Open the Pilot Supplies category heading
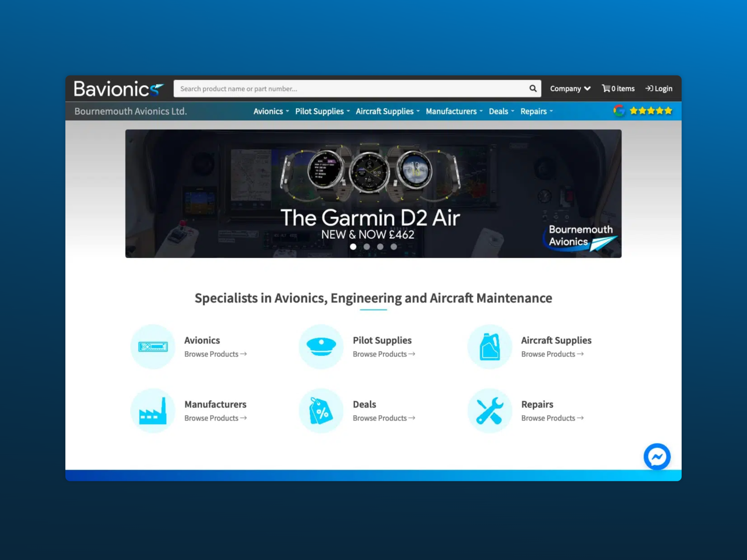This screenshot has width=747, height=560. (x=382, y=340)
